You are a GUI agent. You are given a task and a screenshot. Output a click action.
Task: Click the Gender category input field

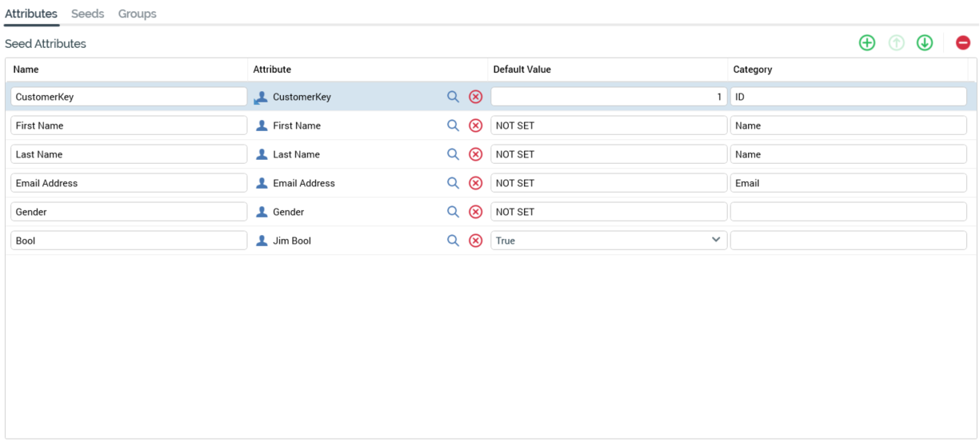pos(848,212)
